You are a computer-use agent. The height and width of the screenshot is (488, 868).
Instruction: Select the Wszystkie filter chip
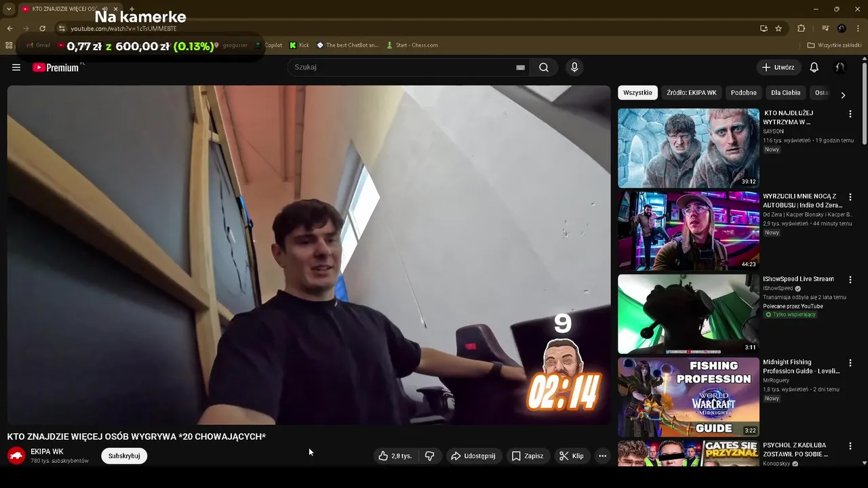coord(637,93)
